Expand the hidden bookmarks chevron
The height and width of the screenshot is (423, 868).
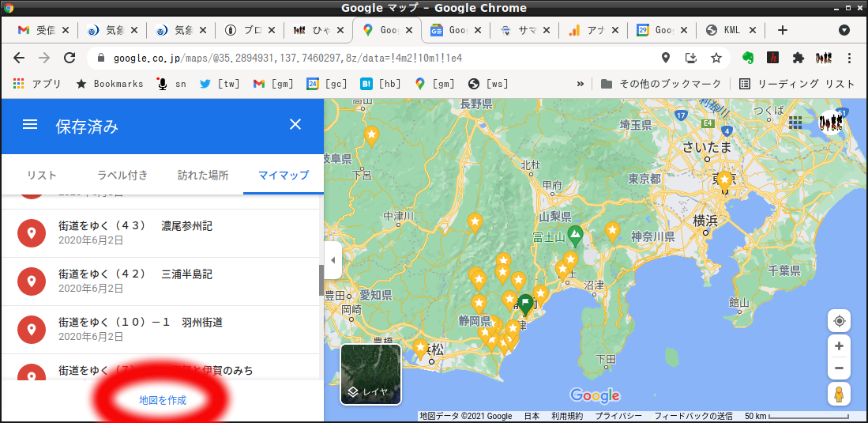(581, 84)
